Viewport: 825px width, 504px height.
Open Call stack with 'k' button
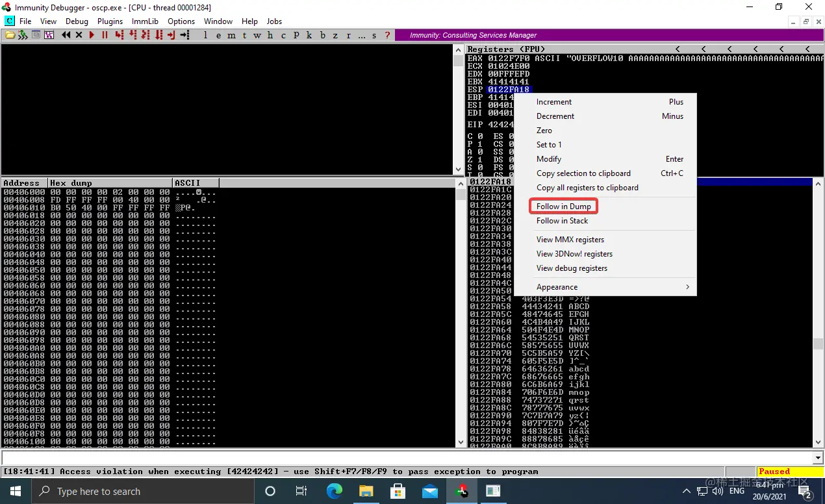tap(309, 35)
